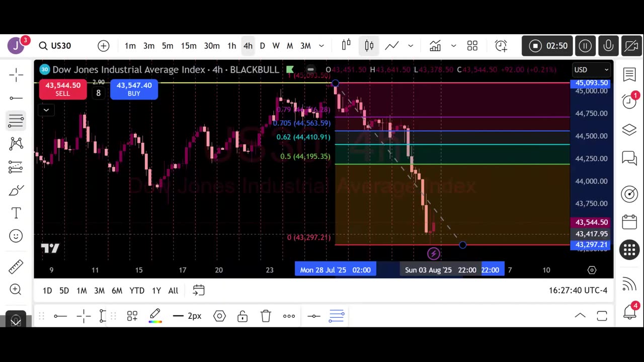Open the patterns drawing tools
The width and height of the screenshot is (644, 362).
[x=16, y=144]
